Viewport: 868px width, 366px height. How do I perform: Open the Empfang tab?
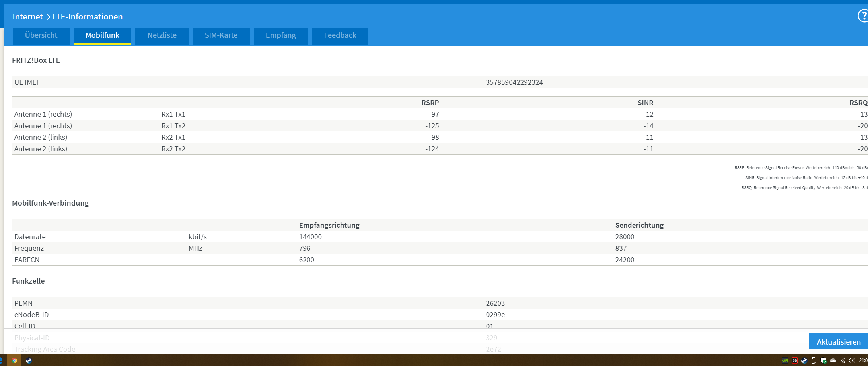(281, 36)
